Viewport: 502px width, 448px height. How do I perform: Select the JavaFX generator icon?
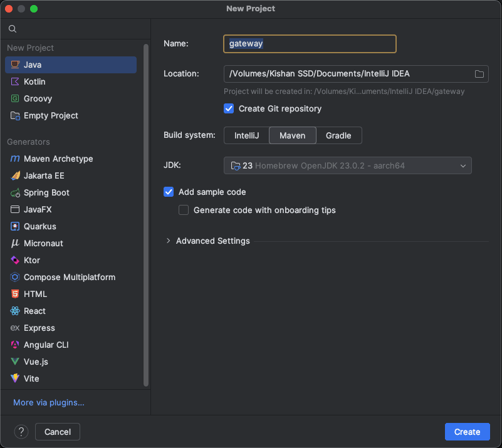pyautogui.click(x=15, y=210)
